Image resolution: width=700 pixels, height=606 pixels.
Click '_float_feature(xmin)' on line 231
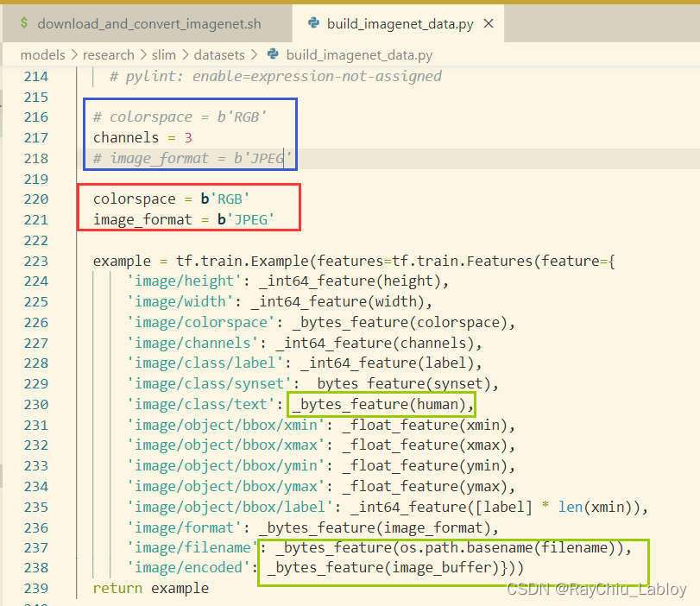(424, 424)
